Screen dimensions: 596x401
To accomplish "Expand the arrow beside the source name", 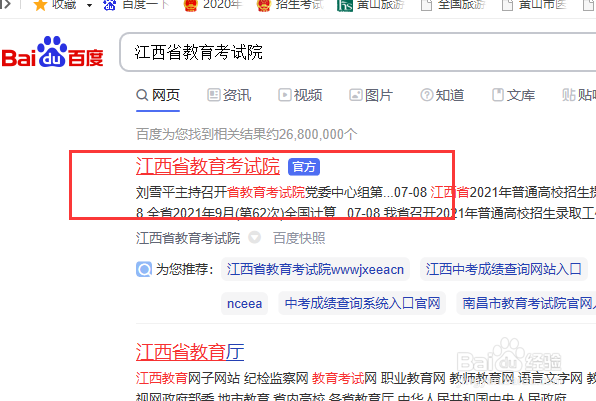I will click(255, 238).
